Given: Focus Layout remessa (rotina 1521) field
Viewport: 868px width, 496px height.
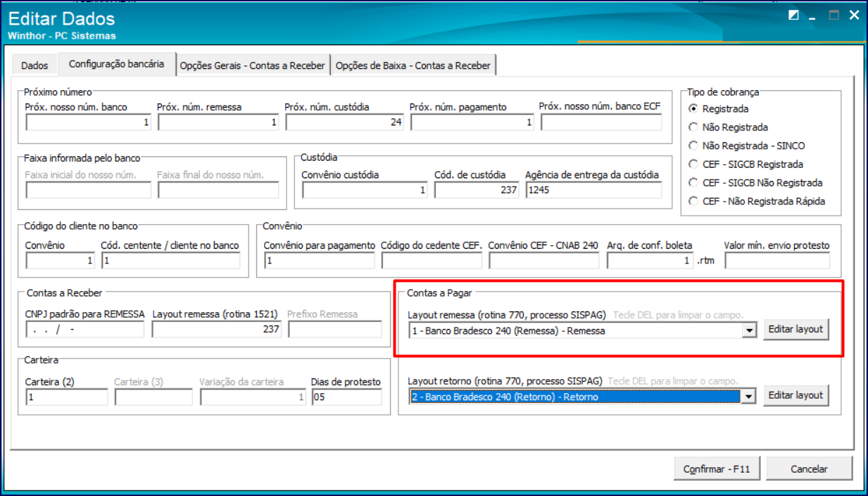Looking at the screenshot, I should 217,329.
